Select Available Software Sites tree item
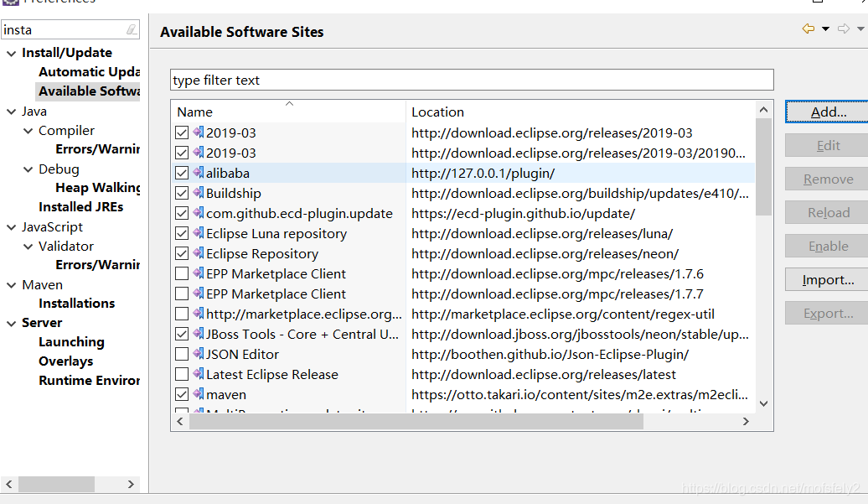The image size is (868, 504). (x=89, y=91)
